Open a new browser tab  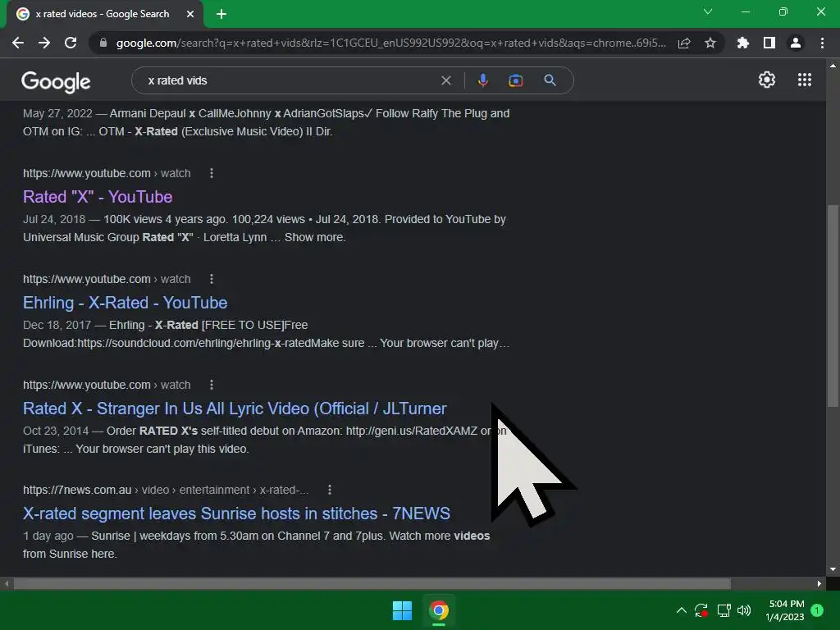coord(221,14)
